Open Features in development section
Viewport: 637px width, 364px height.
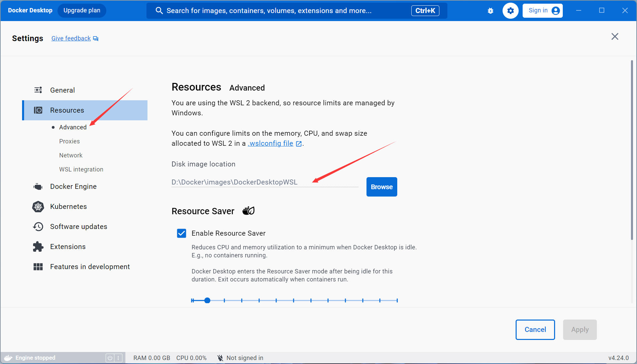(x=85, y=267)
